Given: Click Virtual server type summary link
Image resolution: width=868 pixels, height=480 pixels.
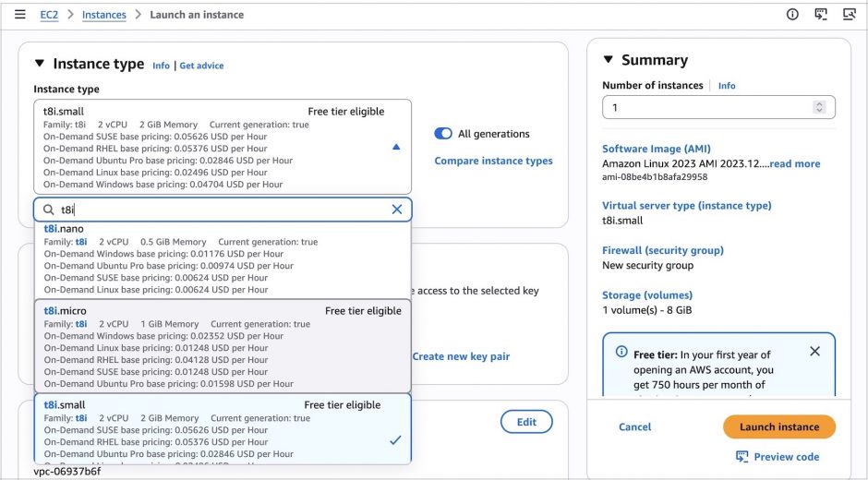Looking at the screenshot, I should [x=687, y=206].
